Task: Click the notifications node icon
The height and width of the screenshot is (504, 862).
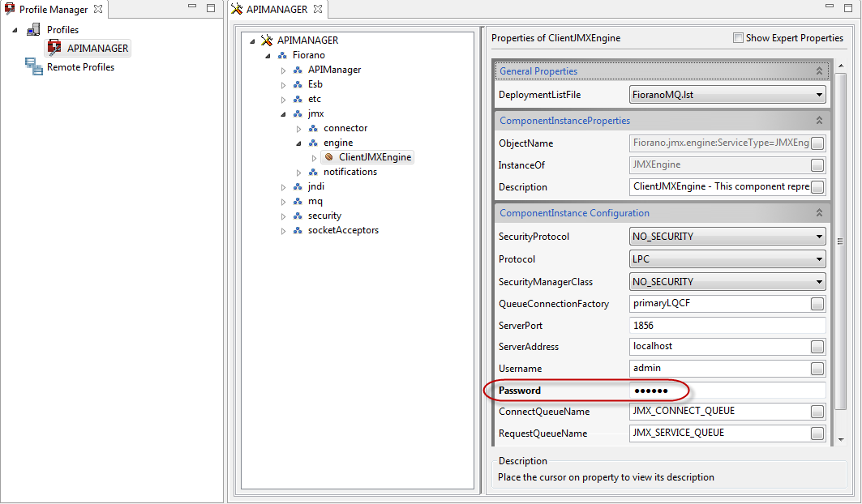Action: 313,172
